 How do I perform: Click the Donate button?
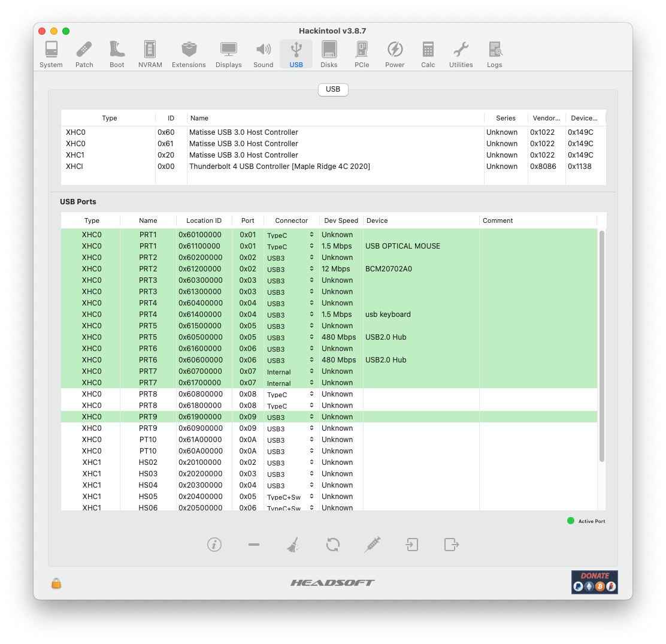click(x=594, y=582)
